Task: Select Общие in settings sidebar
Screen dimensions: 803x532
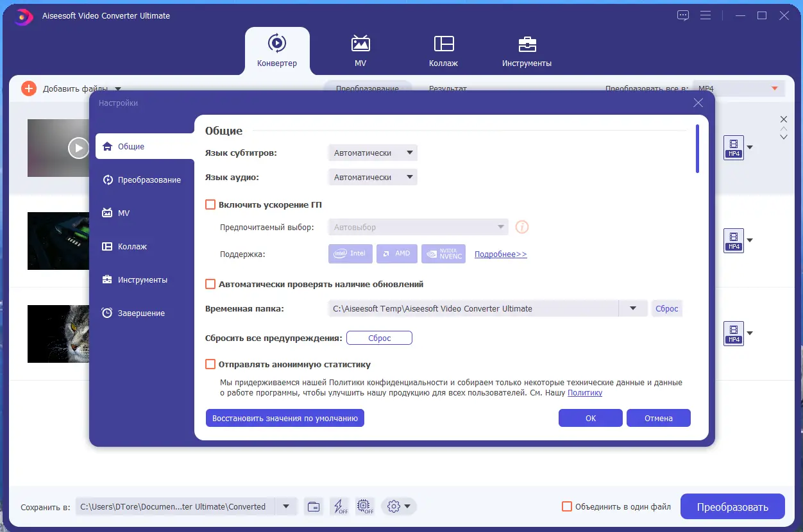Action: pos(145,146)
